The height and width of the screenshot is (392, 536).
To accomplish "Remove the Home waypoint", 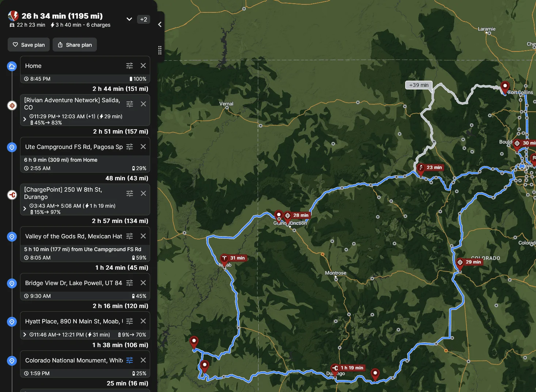I will point(143,66).
